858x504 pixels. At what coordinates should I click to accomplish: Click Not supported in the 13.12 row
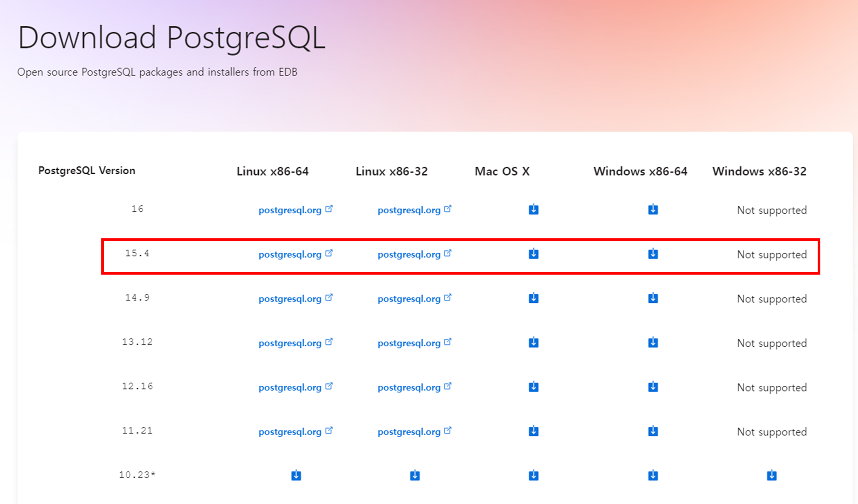[771, 343]
